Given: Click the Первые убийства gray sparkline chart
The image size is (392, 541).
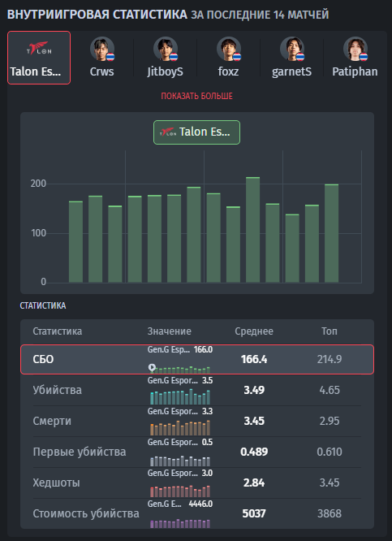Looking at the screenshot, I should (180, 461).
